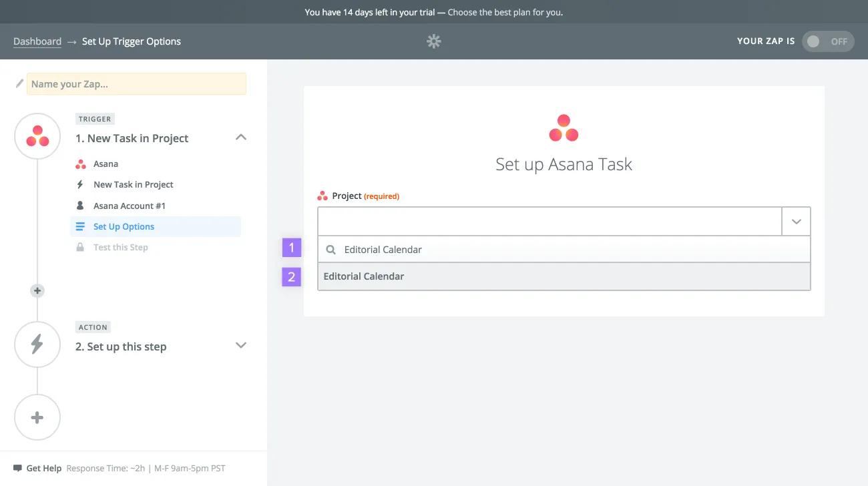Click the list icon beside Set Up Options
The image size is (868, 486).
pyautogui.click(x=81, y=226)
